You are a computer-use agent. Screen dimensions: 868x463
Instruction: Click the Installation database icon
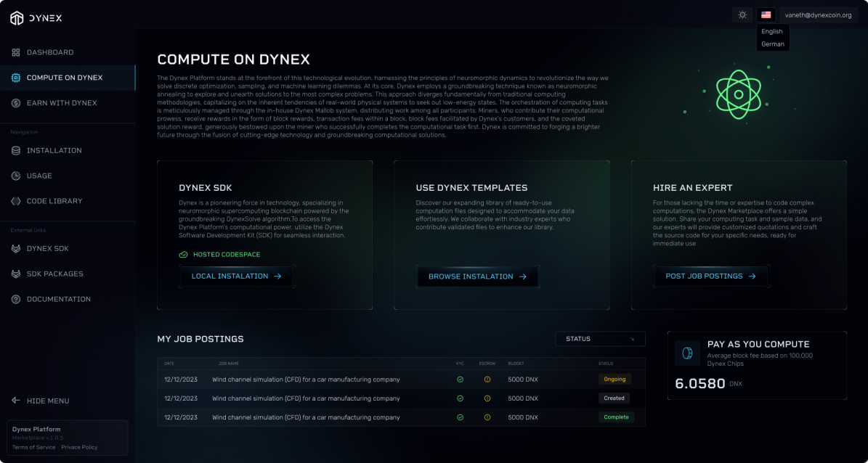click(16, 150)
